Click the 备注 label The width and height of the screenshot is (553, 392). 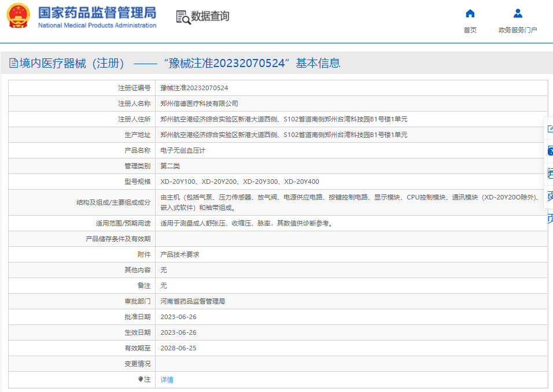(x=144, y=286)
